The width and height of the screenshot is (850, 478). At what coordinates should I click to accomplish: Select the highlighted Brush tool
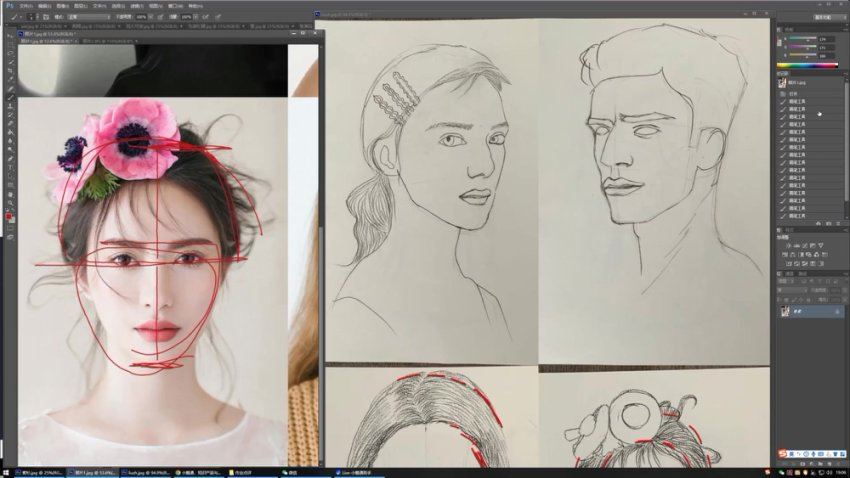(x=10, y=97)
